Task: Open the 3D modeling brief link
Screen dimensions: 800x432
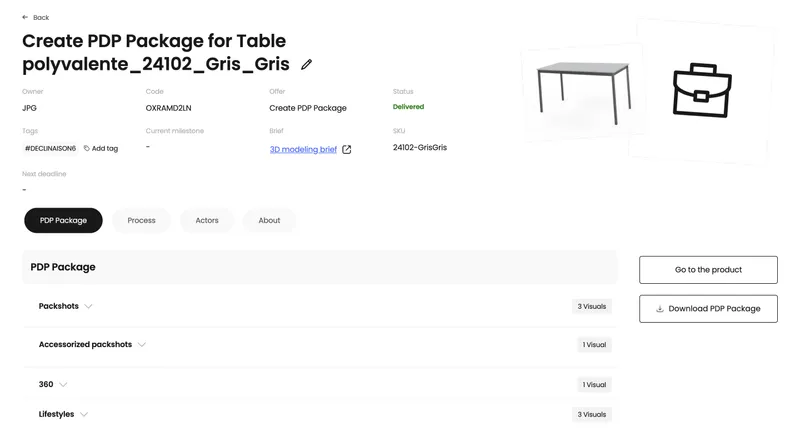Action: click(303, 149)
